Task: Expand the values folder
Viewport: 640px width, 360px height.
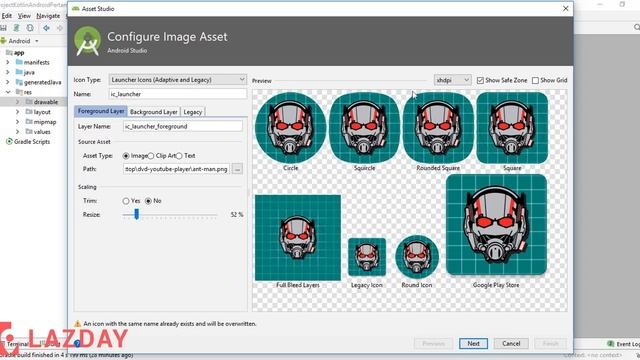Action: tap(18, 132)
